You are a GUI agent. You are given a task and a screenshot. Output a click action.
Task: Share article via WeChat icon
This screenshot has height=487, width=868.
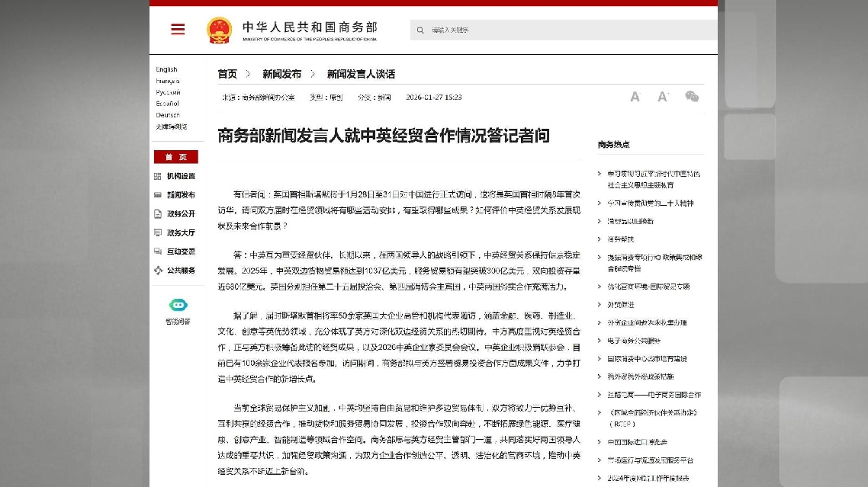pyautogui.click(x=692, y=97)
